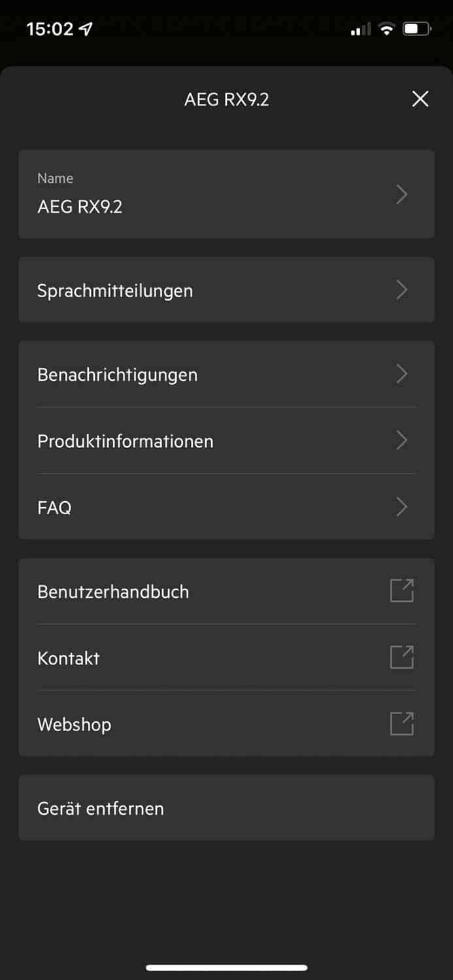The height and width of the screenshot is (980, 453).
Task: Open the Sprachmitteilungen chevron arrow
Action: pos(402,289)
